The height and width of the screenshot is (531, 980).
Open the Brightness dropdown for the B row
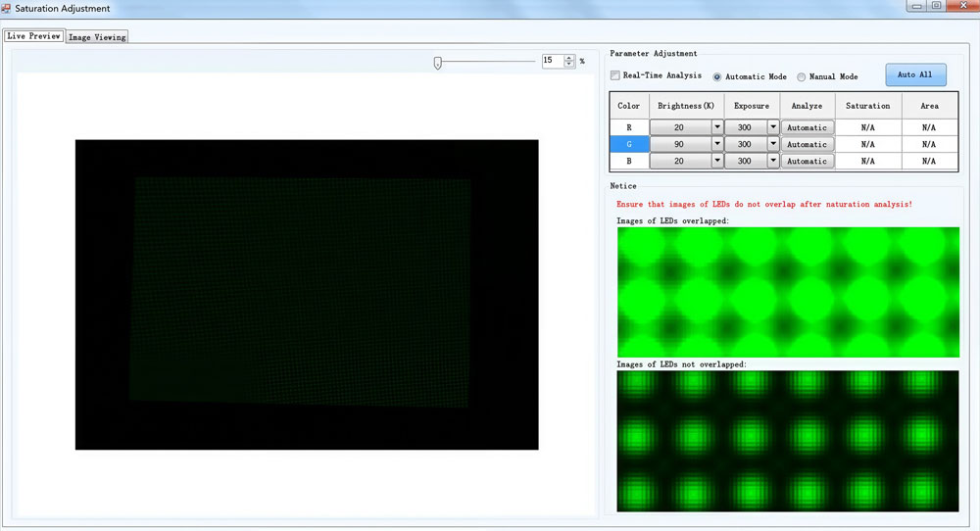[x=717, y=162]
